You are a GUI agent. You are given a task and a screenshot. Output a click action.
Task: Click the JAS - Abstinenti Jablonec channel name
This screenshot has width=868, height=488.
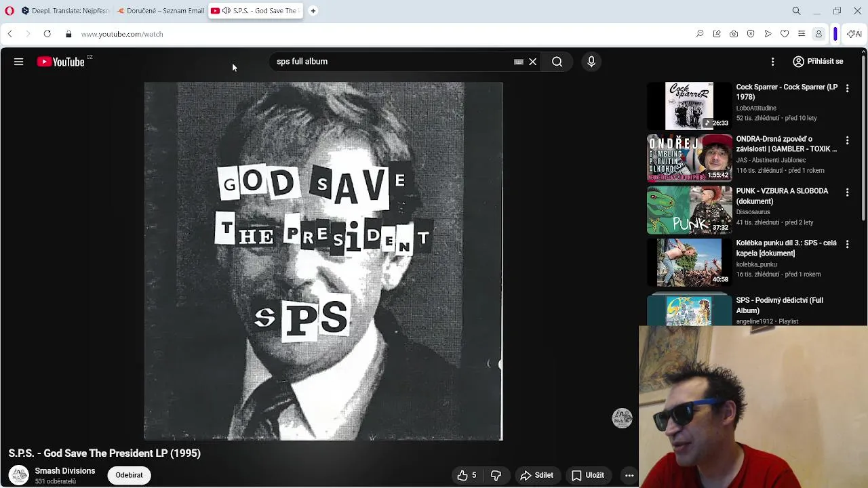(771, 161)
